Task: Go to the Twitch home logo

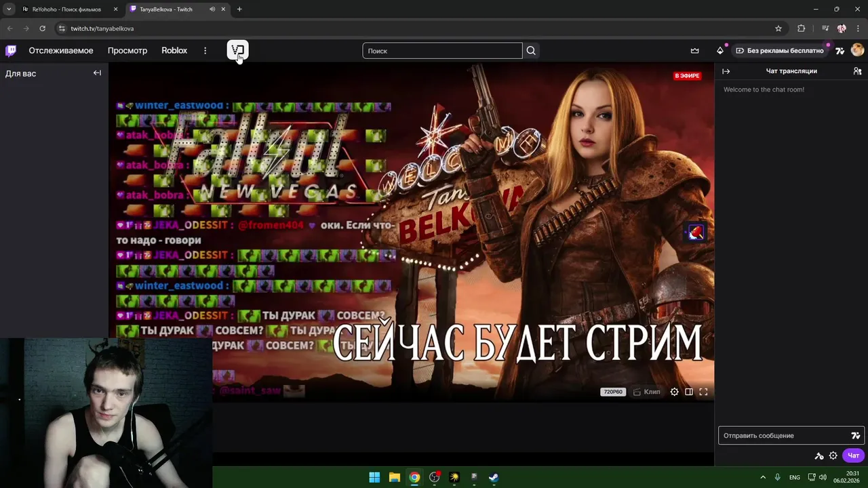Action: (11, 51)
